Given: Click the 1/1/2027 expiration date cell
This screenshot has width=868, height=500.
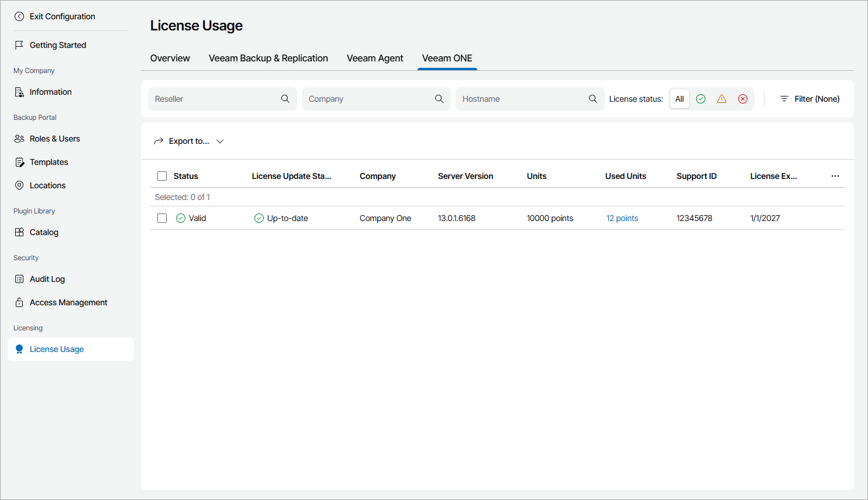Looking at the screenshot, I should (765, 218).
